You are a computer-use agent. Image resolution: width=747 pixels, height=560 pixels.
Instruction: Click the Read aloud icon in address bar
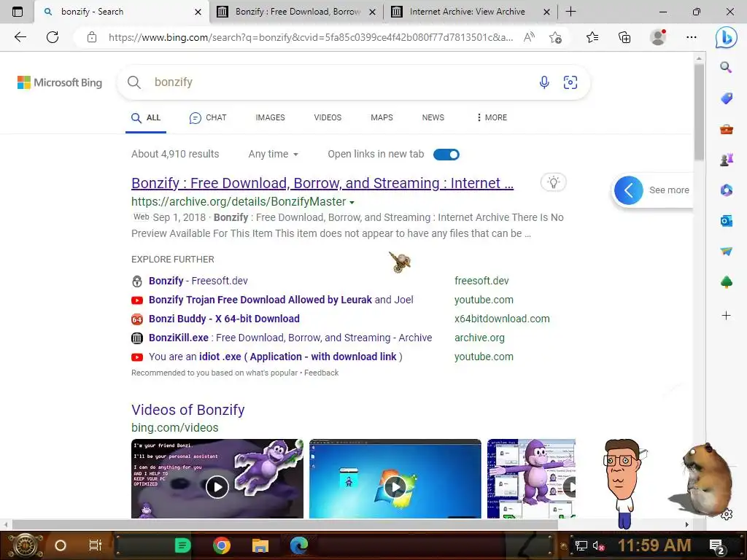pyautogui.click(x=529, y=37)
